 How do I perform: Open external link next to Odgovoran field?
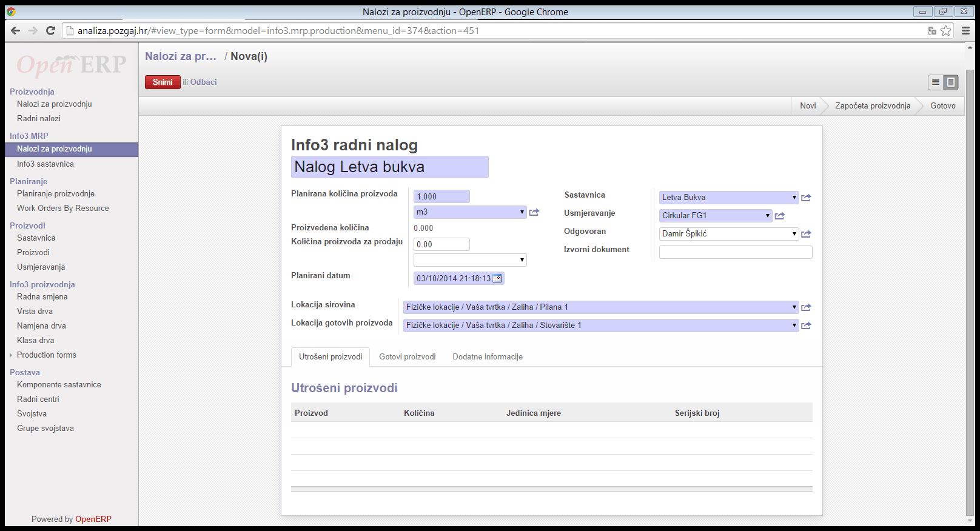[x=806, y=234]
